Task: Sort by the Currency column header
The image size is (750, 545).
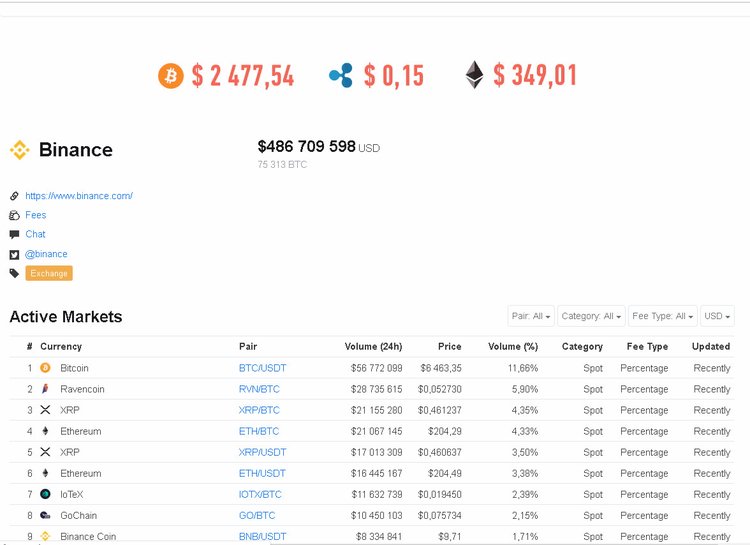Action: 61,346
